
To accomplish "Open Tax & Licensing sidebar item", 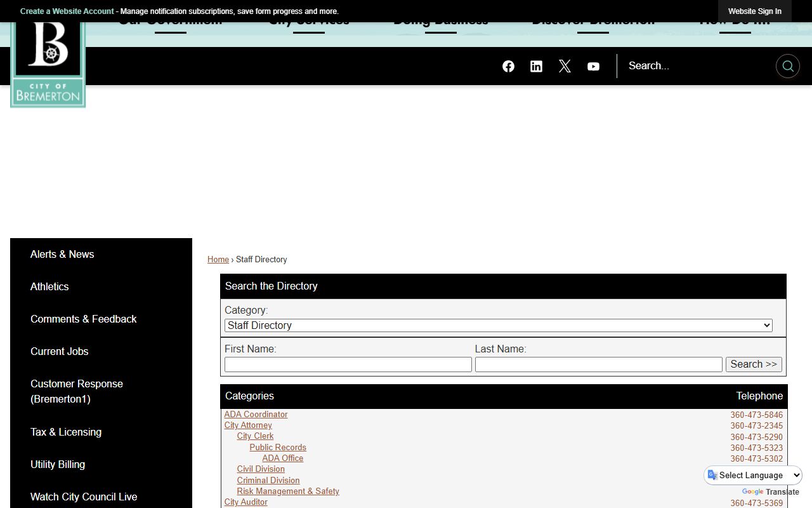I will pos(66,432).
